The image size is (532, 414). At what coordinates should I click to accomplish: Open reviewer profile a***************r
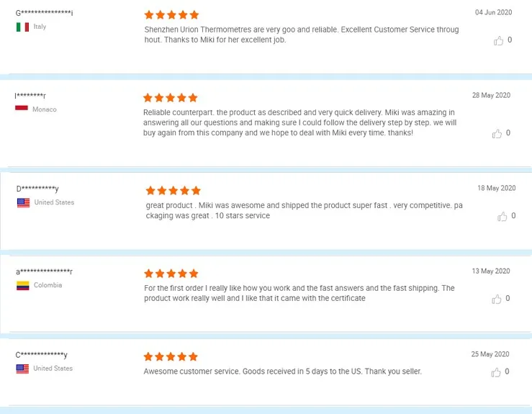pyautogui.click(x=44, y=271)
